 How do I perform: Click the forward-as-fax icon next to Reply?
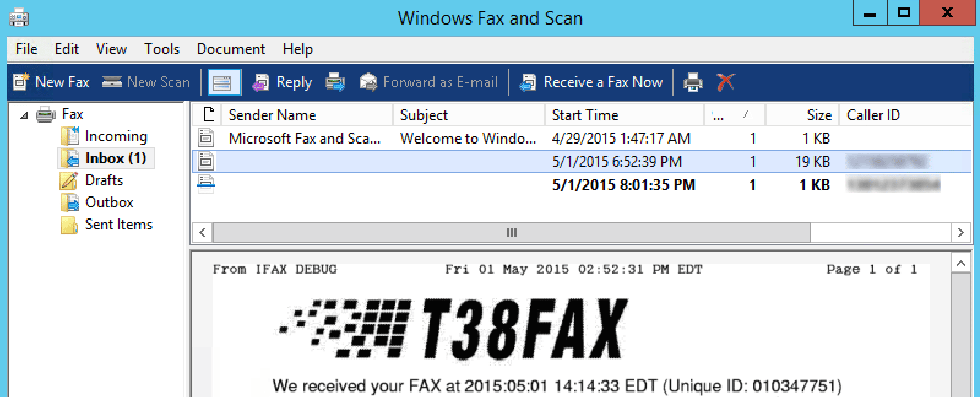pyautogui.click(x=335, y=82)
